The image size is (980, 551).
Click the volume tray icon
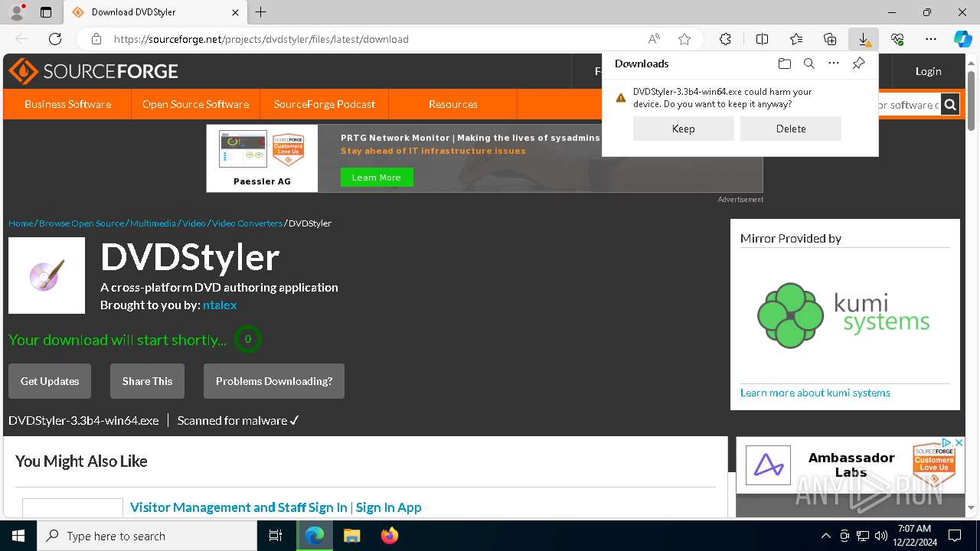[x=880, y=536]
